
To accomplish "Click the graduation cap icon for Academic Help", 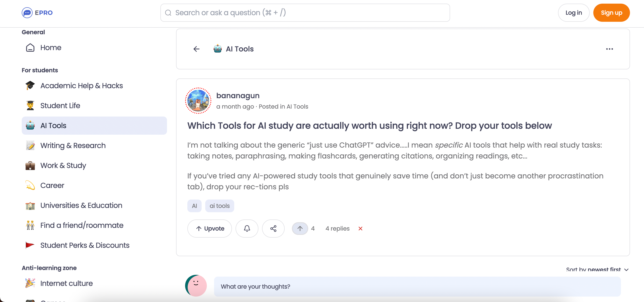I will pyautogui.click(x=30, y=85).
